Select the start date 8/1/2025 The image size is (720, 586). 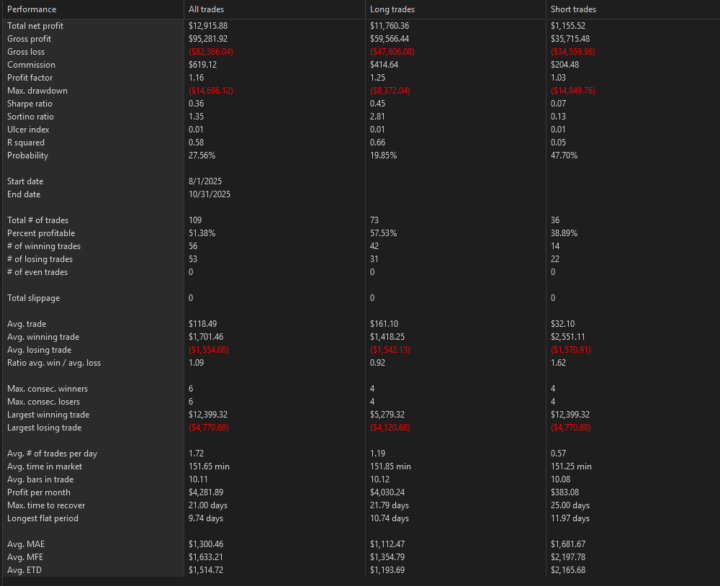pos(205,181)
